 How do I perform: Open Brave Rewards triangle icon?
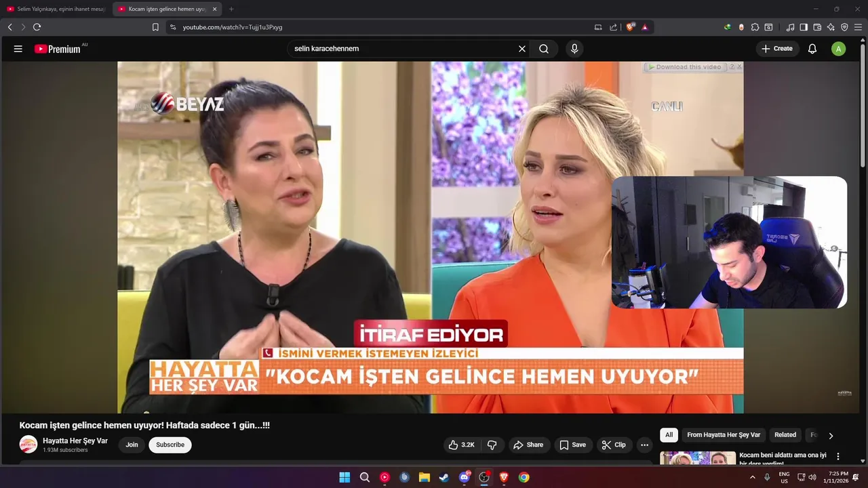tap(645, 27)
